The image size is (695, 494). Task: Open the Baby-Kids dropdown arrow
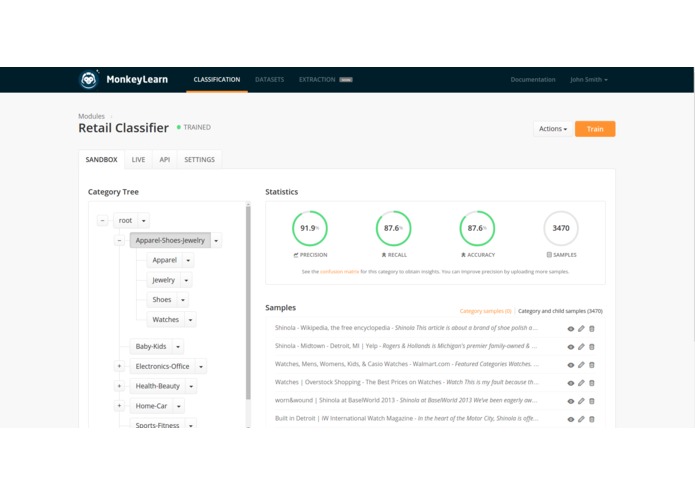coord(178,346)
